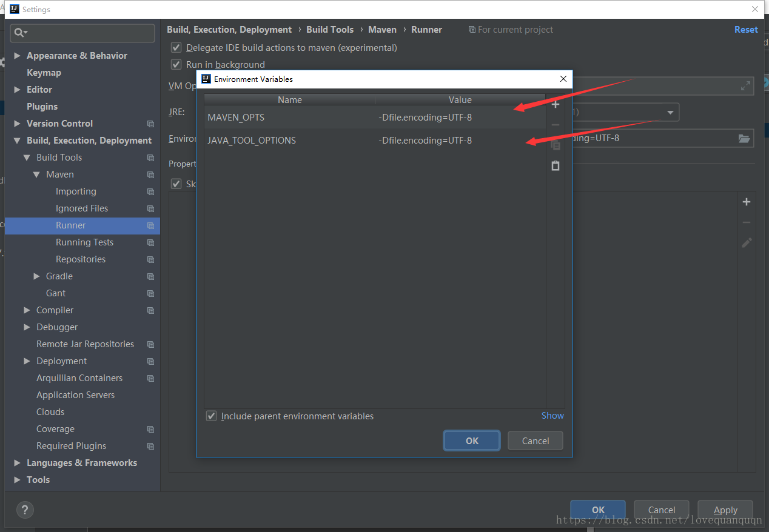Click the MAVEN_OPTS value cell

[461, 118]
